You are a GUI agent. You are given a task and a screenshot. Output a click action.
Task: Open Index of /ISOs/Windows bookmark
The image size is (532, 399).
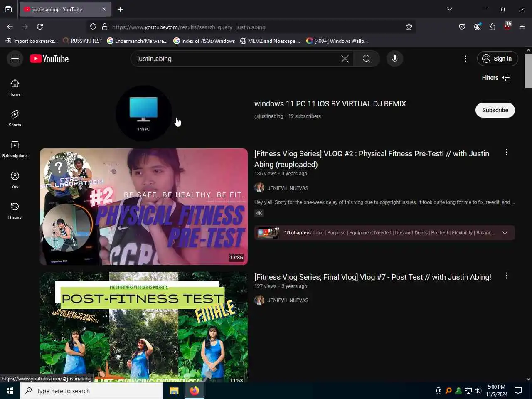204,41
